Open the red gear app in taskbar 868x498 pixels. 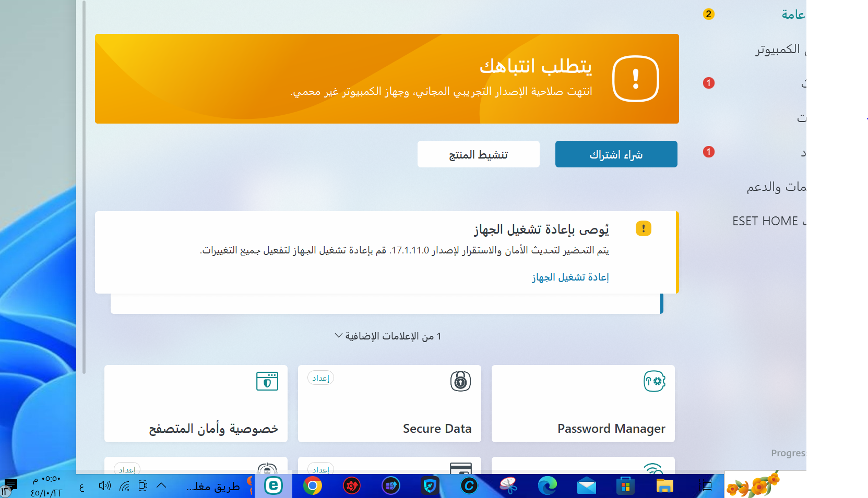click(x=352, y=486)
